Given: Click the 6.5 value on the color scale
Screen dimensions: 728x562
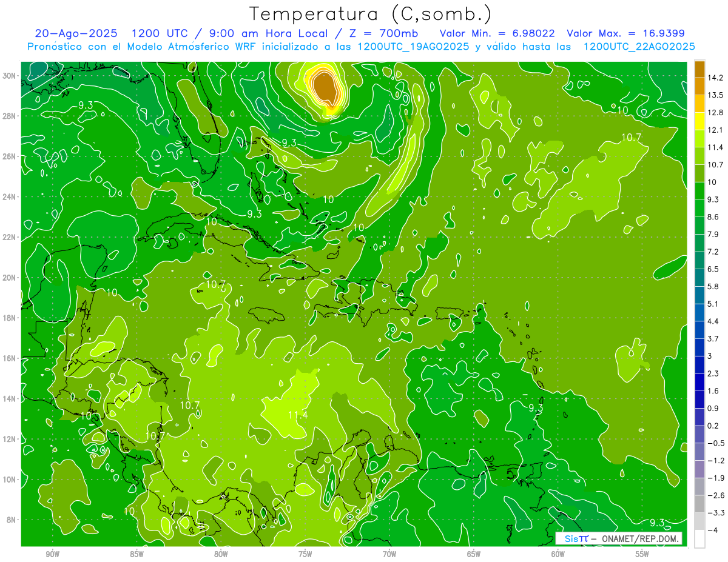Looking at the screenshot, I should click(x=713, y=269).
